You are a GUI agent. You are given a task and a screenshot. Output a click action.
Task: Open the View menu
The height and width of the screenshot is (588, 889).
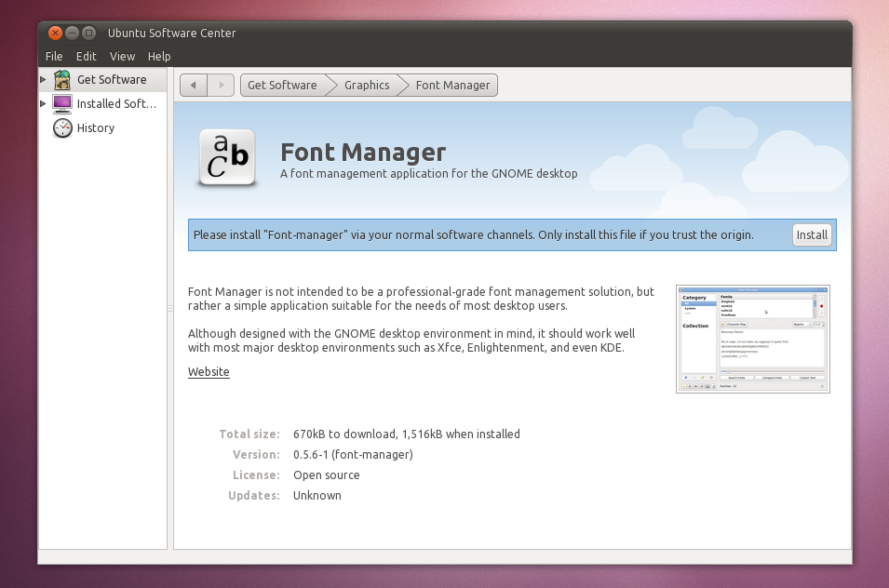click(123, 56)
